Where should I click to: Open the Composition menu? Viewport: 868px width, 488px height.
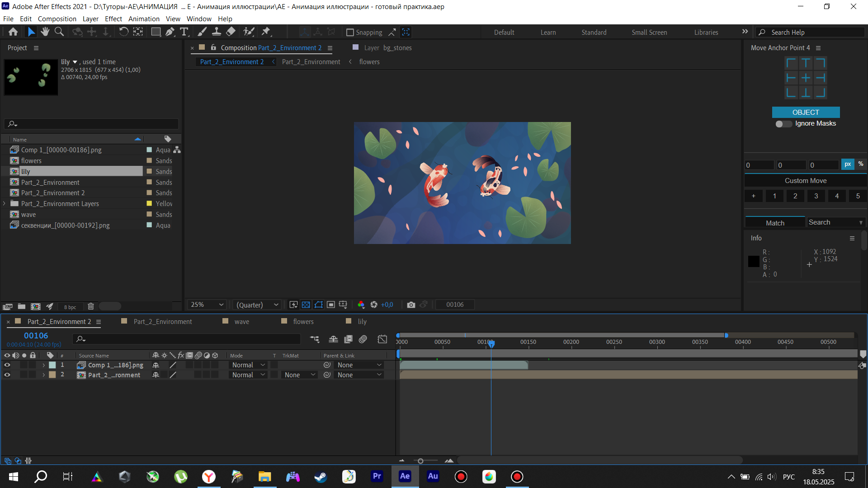tap(57, 19)
